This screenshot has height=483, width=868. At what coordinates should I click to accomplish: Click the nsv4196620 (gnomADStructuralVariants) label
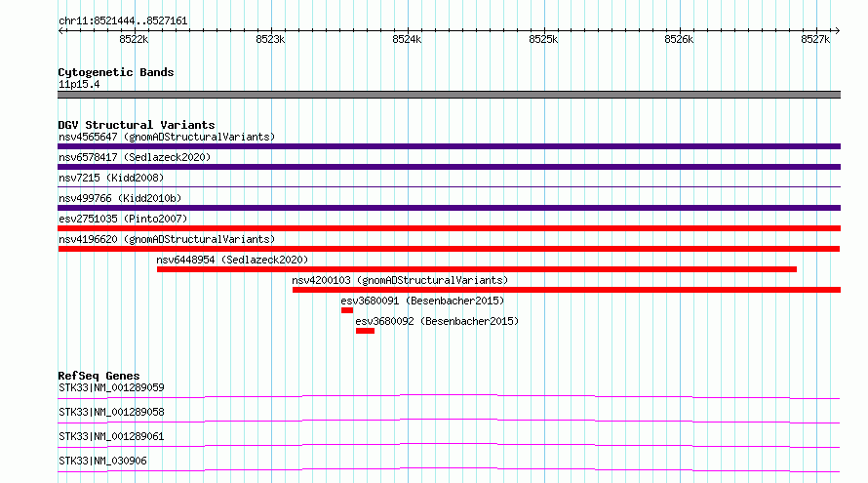(x=167, y=239)
